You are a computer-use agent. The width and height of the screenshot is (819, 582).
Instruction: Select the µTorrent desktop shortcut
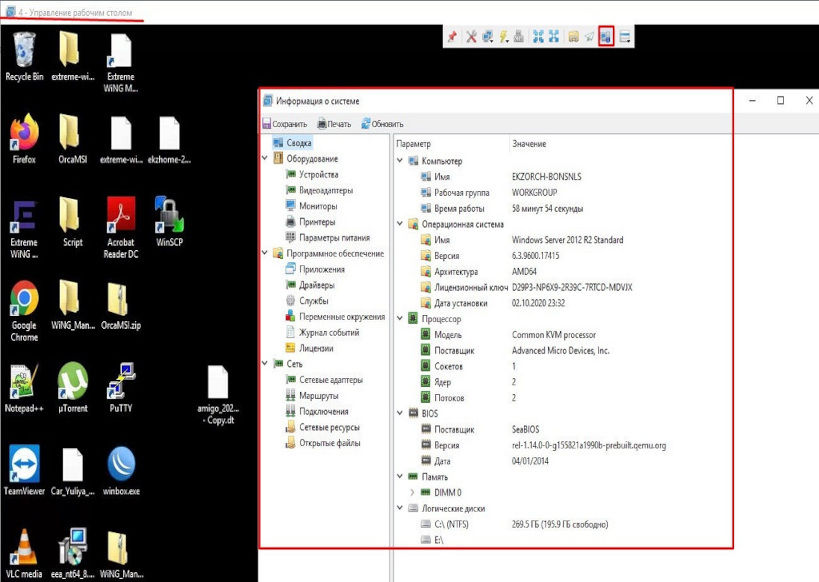tap(73, 388)
